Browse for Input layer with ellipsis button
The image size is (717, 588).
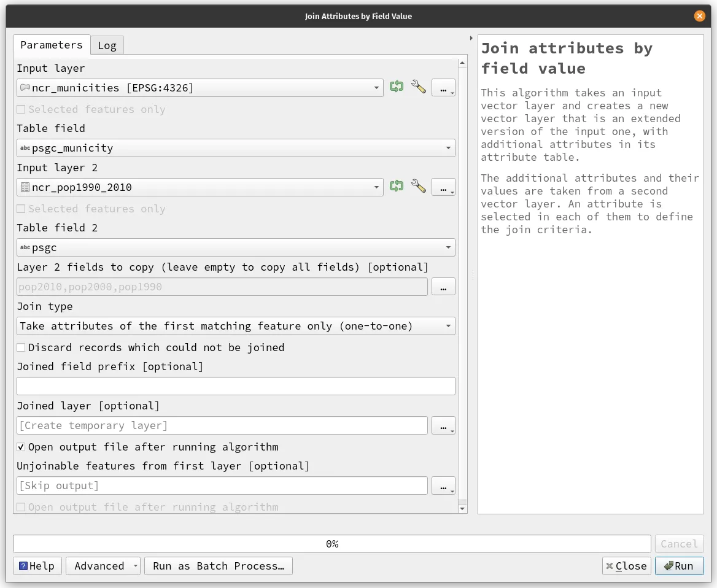[443, 88]
